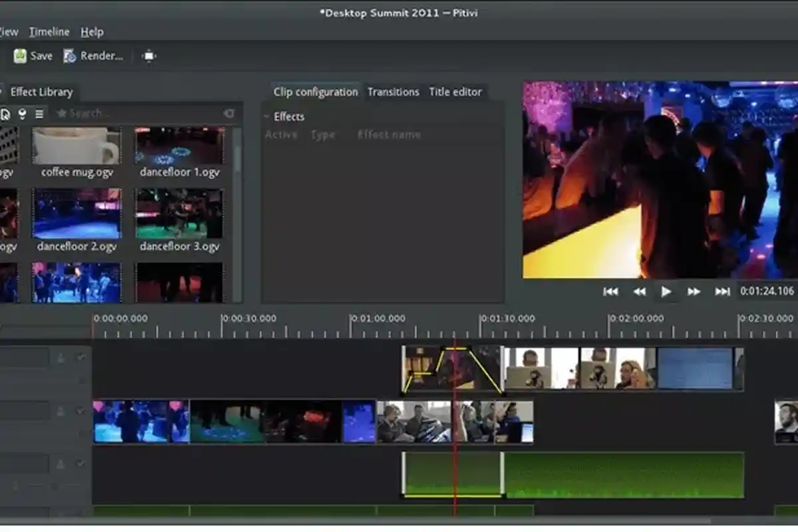Open project settings via the toolbar icon
Screen dimensions: 798x532
pyautogui.click(x=149, y=56)
